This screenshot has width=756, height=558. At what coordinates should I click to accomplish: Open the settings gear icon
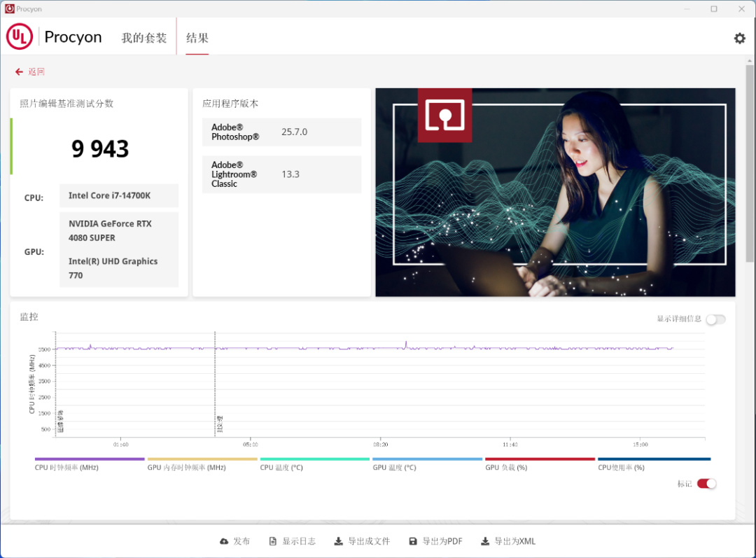[739, 38]
